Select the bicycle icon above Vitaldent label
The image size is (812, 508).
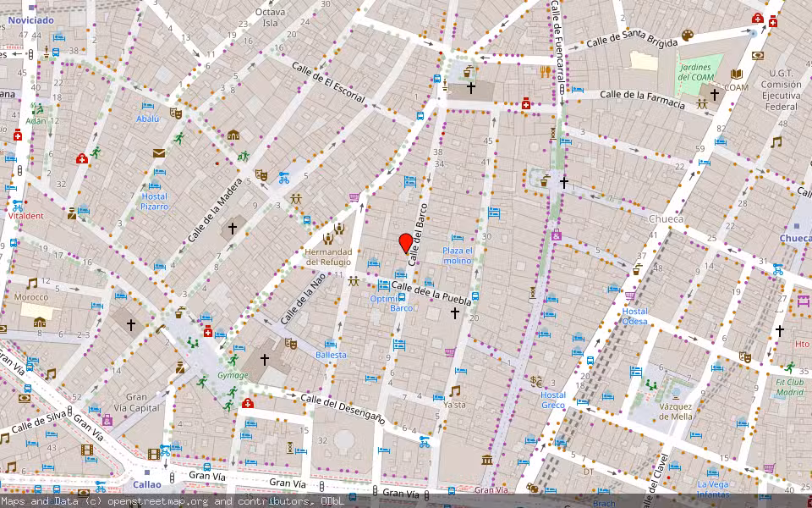coord(17,205)
